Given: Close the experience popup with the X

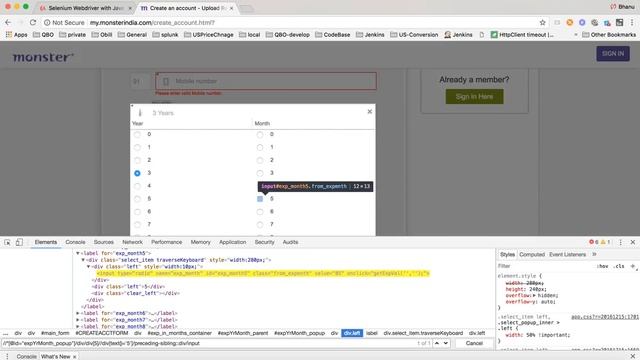Looking at the screenshot, I should pyautogui.click(x=370, y=111).
